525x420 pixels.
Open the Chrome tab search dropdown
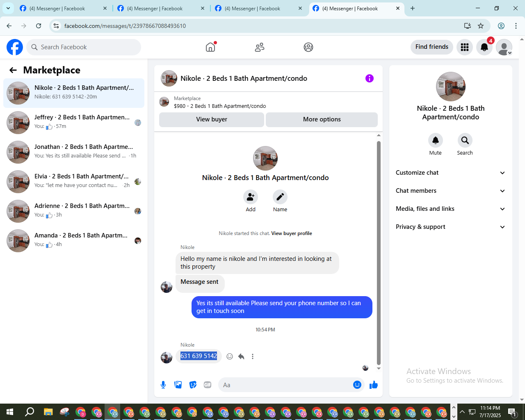click(8, 8)
